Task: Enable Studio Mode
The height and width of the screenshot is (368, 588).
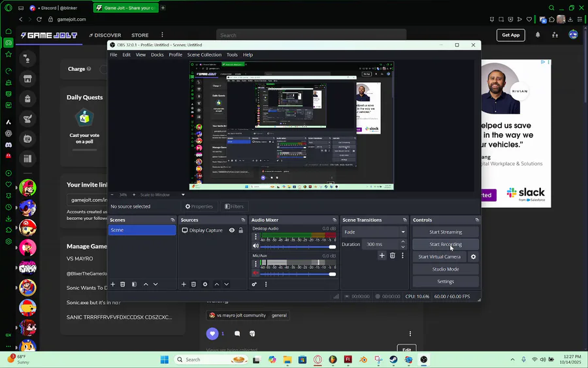Action: [x=446, y=269]
